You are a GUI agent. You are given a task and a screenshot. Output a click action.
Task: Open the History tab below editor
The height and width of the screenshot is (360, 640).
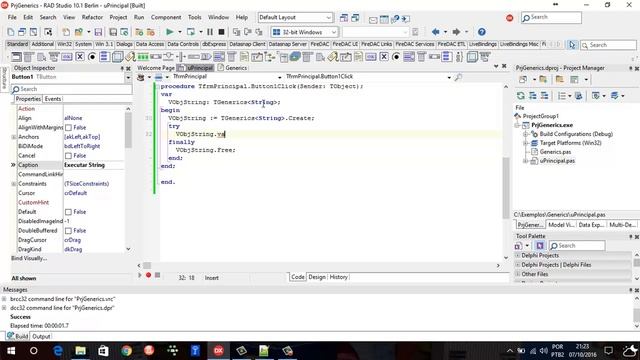338,277
